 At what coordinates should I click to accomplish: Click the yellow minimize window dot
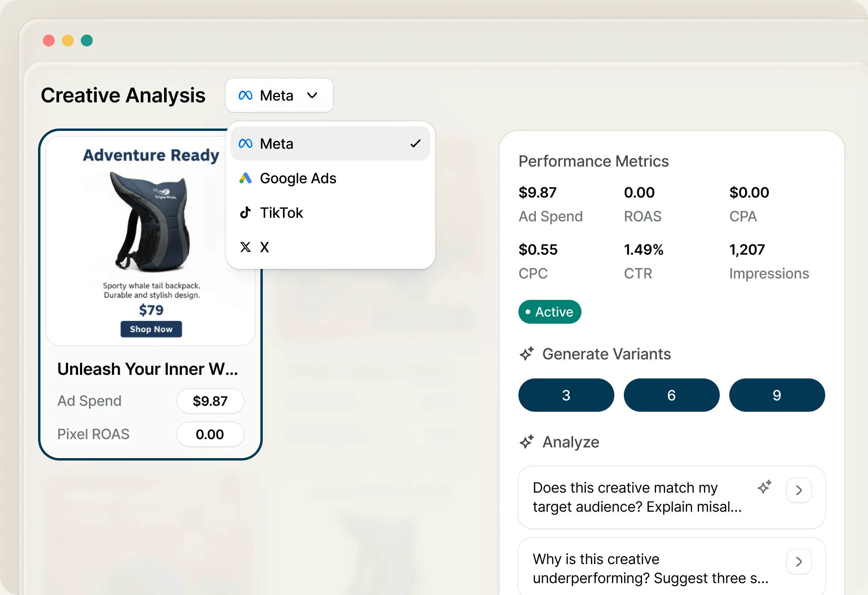point(68,40)
